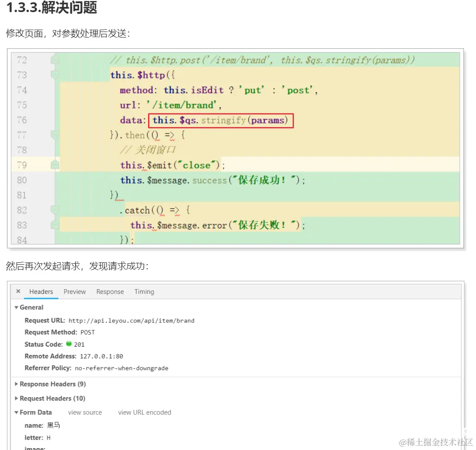Viewport: 476px width, 450px height.
Task: Click the url '/item/brand' code line
Action: pyautogui.click(x=170, y=105)
